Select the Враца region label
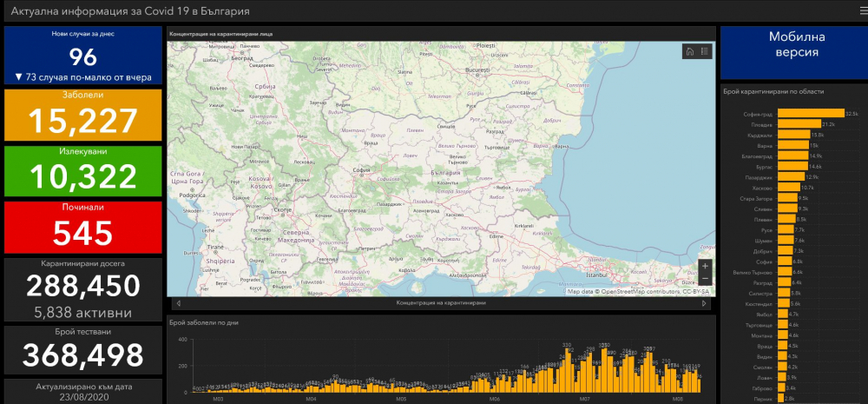 [765, 347]
